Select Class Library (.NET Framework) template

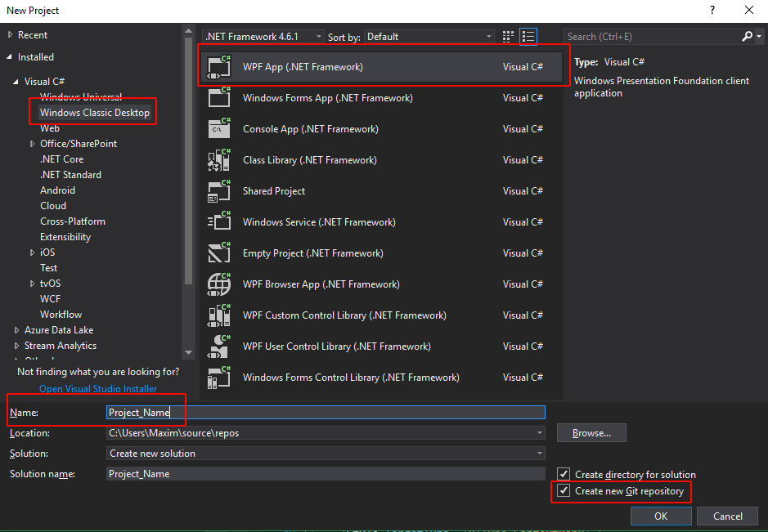pyautogui.click(x=382, y=159)
